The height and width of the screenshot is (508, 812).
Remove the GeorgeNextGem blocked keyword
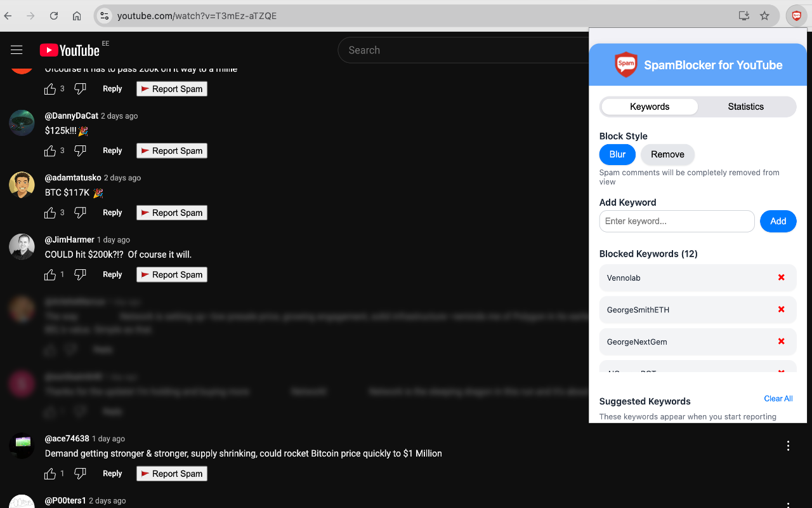coord(782,341)
